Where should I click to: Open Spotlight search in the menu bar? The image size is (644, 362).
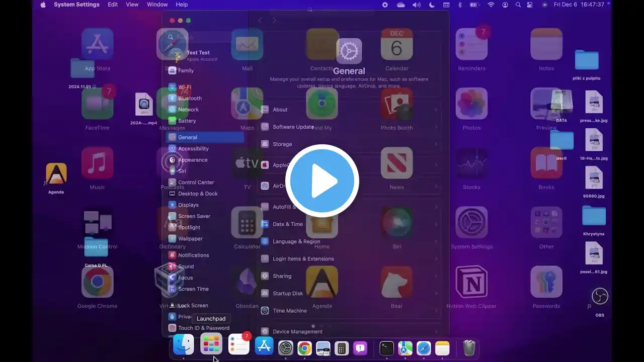click(x=517, y=5)
